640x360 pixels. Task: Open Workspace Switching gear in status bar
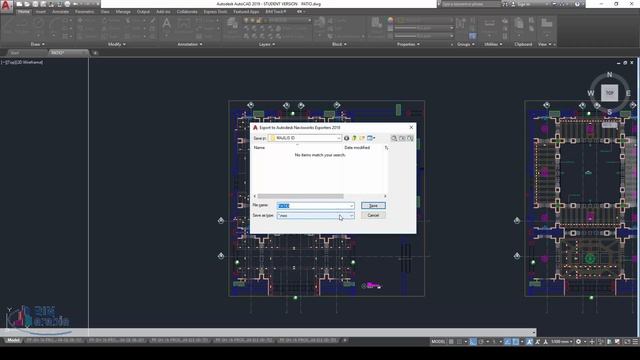pyautogui.click(x=578, y=342)
